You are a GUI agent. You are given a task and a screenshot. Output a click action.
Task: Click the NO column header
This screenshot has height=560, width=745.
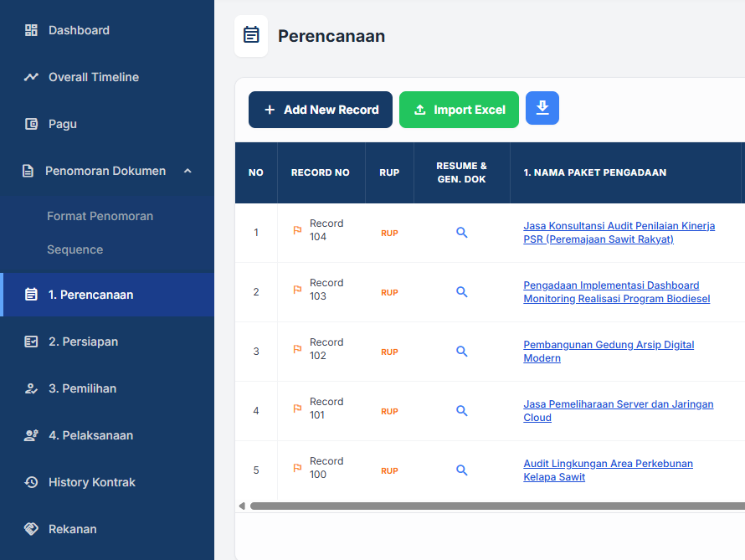pyautogui.click(x=255, y=173)
